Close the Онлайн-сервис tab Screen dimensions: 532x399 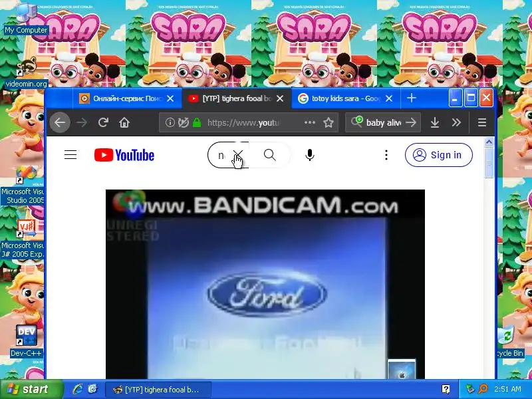[x=171, y=98]
